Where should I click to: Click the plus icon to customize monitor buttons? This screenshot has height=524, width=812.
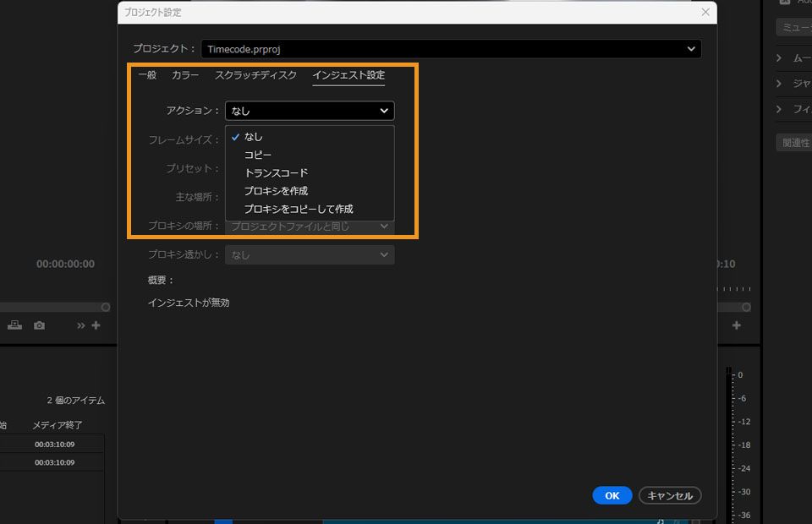point(96,325)
